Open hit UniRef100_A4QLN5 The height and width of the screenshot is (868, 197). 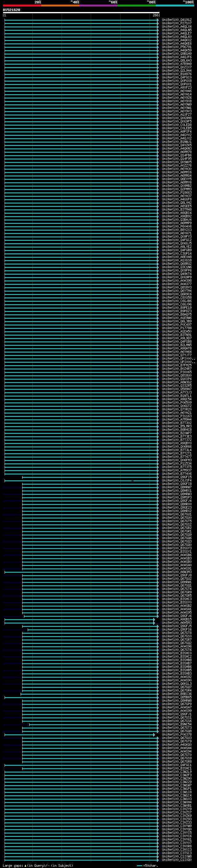(x=176, y=30)
